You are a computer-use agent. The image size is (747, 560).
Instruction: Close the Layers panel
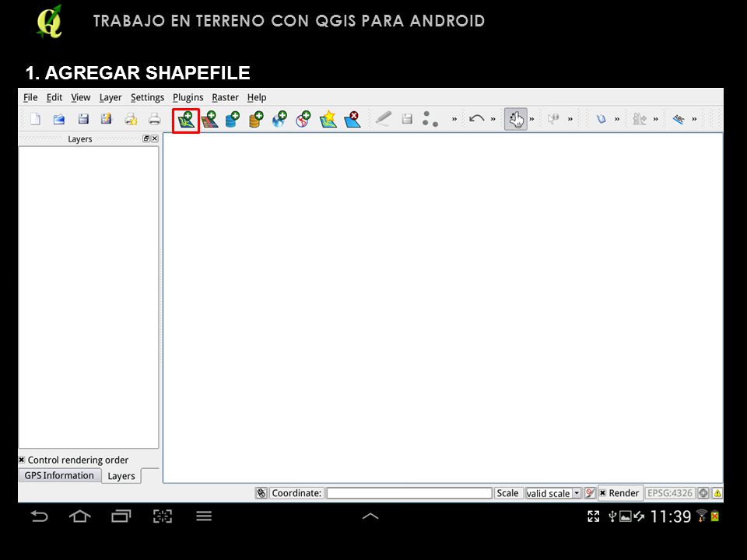pos(154,138)
